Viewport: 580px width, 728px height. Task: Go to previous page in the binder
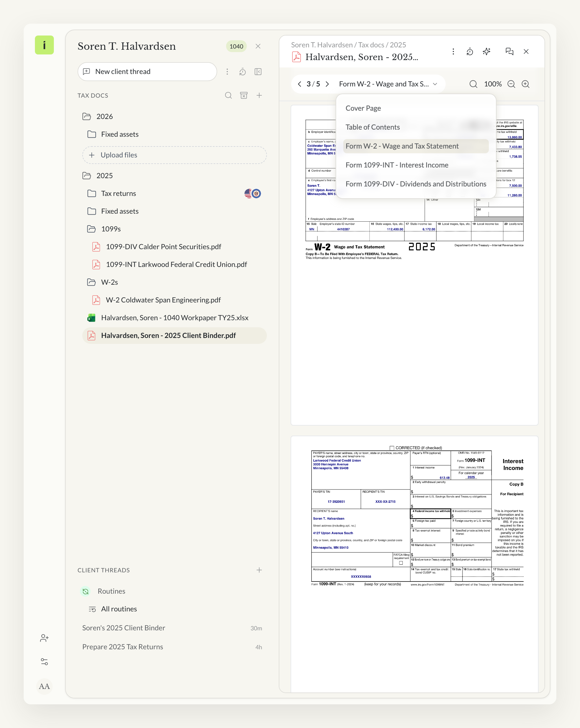[x=299, y=84]
